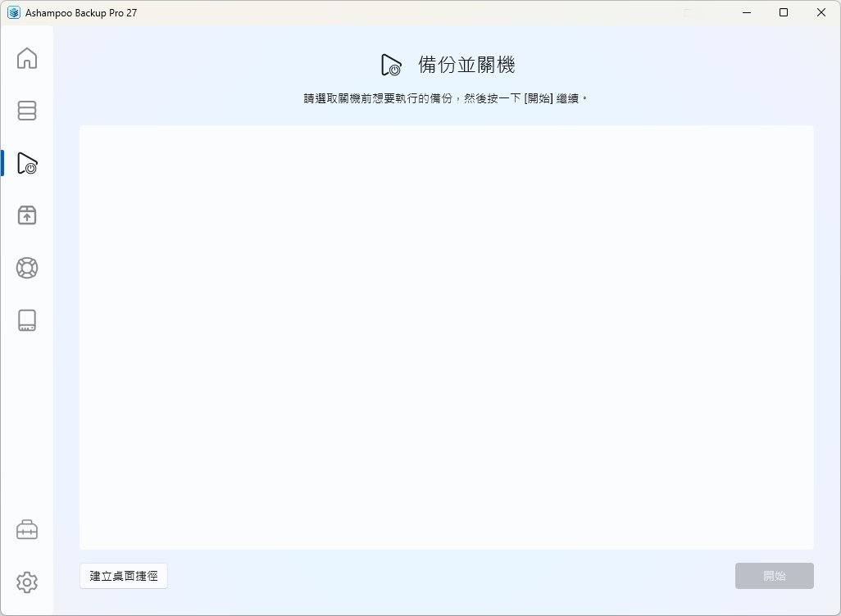Close the Ashampoo Backup Pro window
The height and width of the screenshot is (616, 841).
tap(821, 12)
